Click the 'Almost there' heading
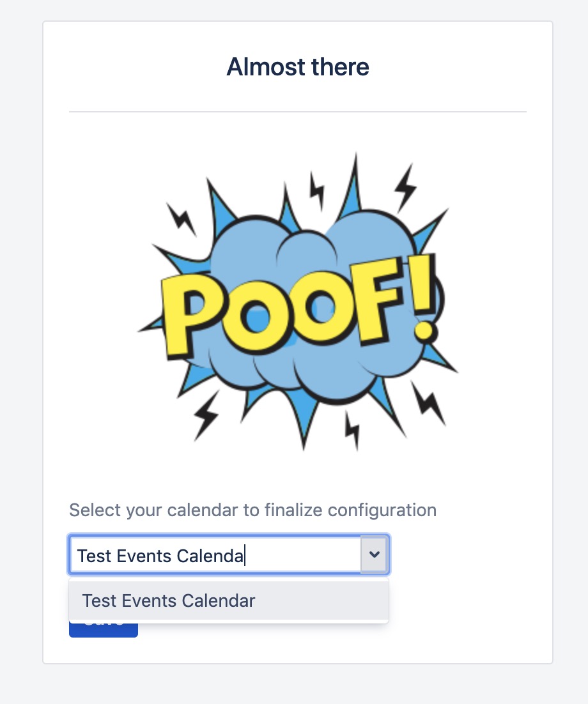Image resolution: width=588 pixels, height=704 pixels. (x=298, y=67)
